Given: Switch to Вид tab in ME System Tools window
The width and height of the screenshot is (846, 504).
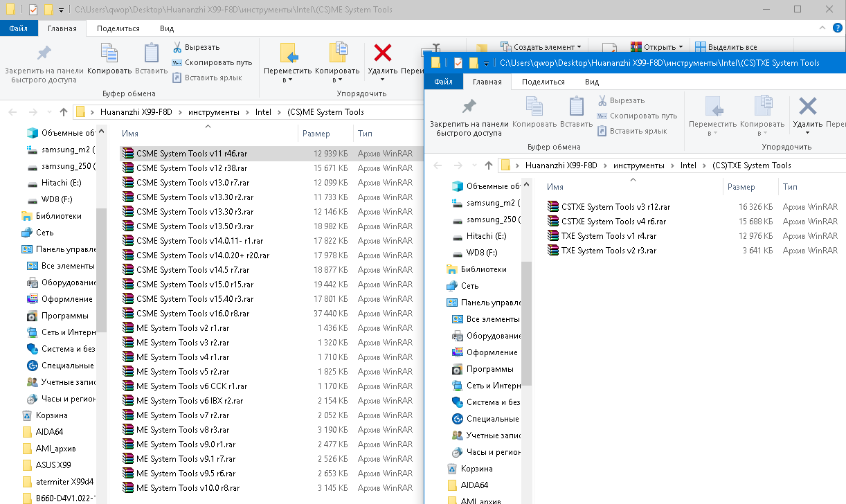Looking at the screenshot, I should point(167,28).
